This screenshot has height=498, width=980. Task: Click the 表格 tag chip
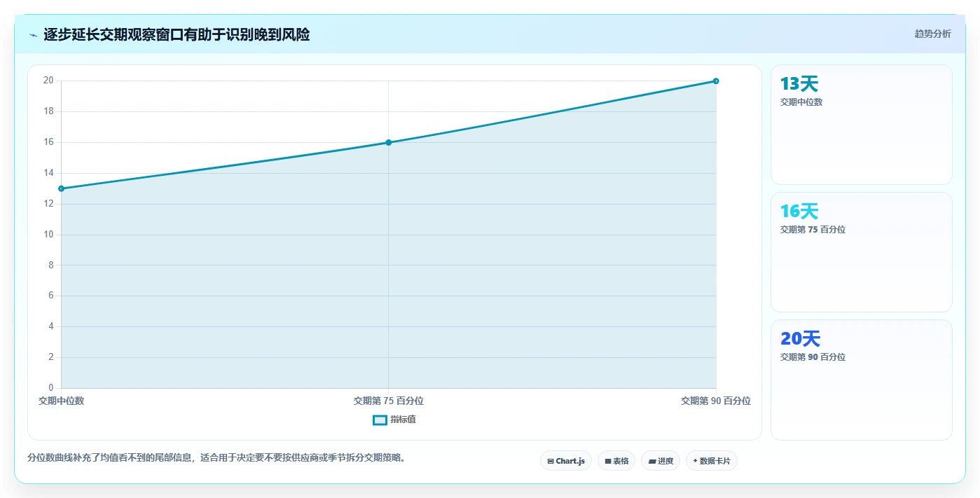pos(616,461)
